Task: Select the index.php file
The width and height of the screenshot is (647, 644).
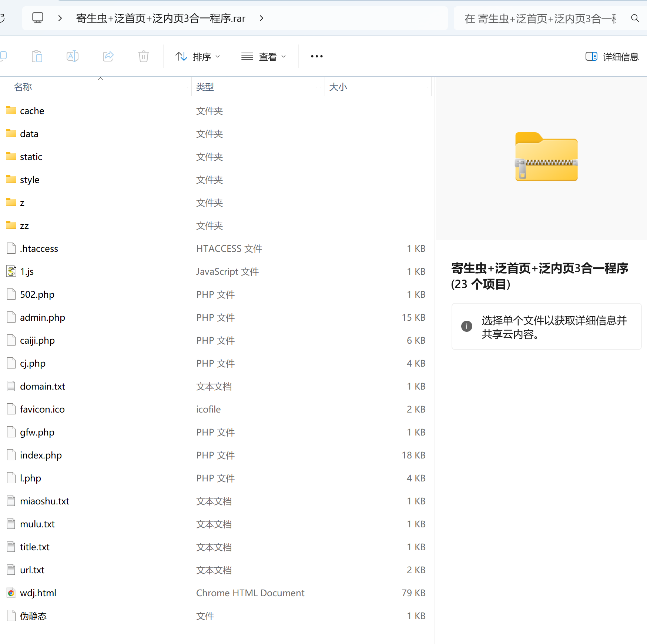Action: (x=41, y=455)
